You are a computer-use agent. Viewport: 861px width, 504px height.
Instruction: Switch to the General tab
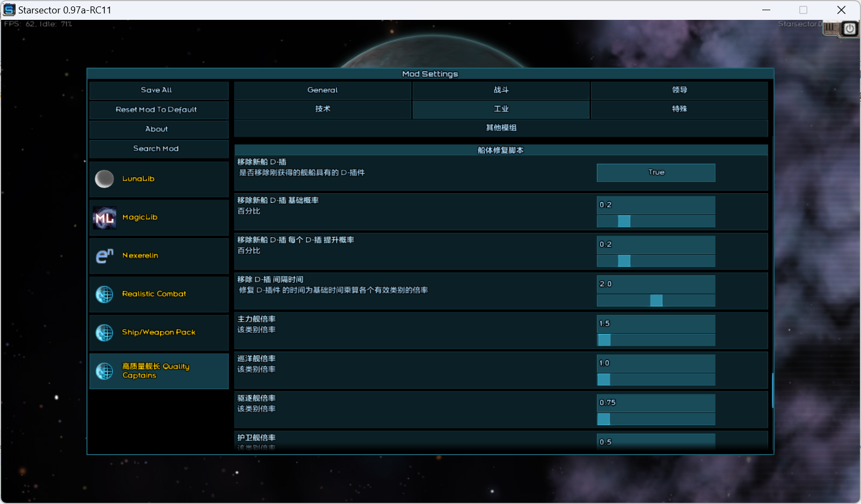coord(322,90)
